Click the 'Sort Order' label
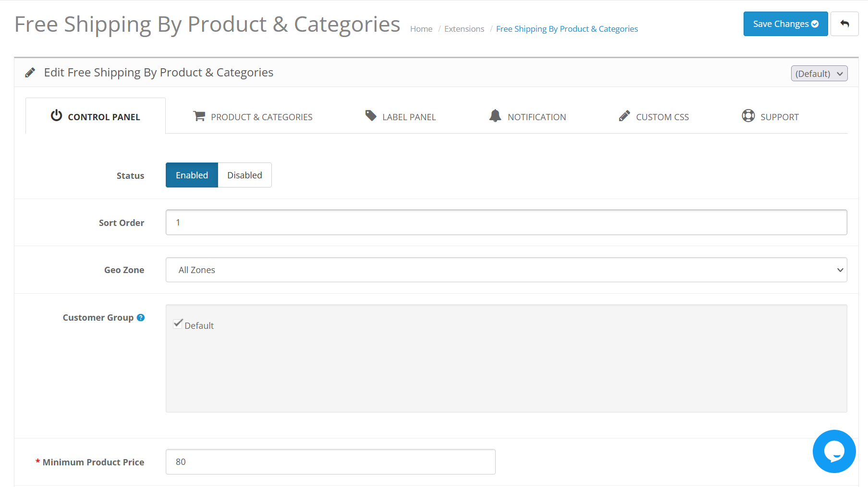The image size is (868, 487). tap(122, 223)
